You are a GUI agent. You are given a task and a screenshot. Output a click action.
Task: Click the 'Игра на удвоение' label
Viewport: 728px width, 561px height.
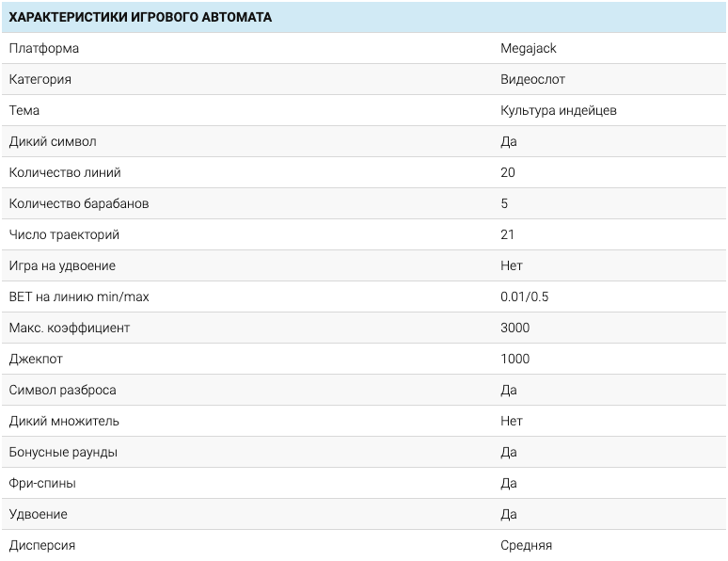[62, 265]
